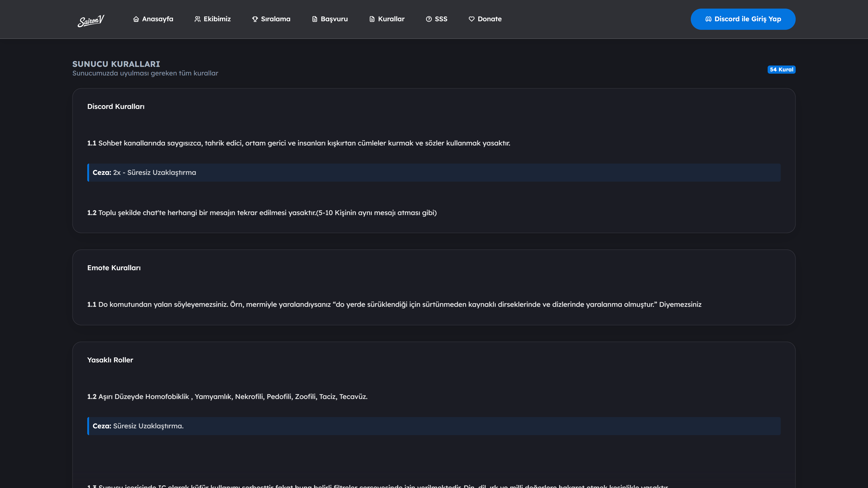Open the Sıralama leaderboard link
This screenshot has height=488, width=868.
(275, 19)
